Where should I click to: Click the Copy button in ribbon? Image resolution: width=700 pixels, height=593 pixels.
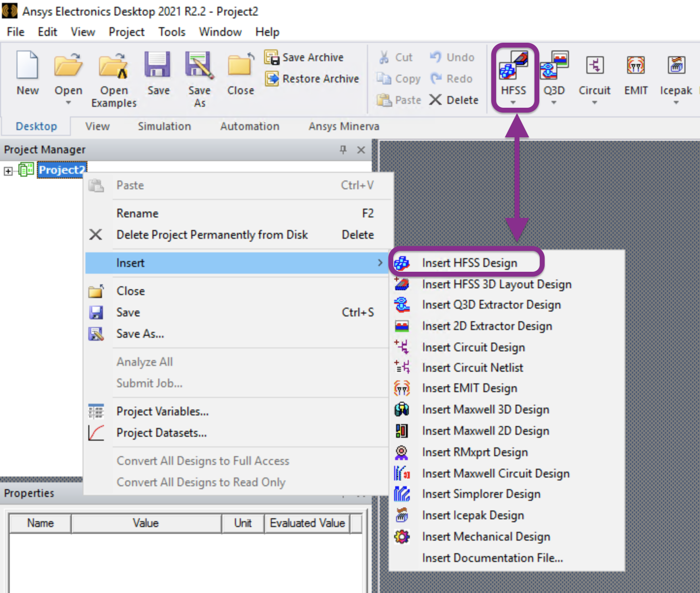(399, 79)
